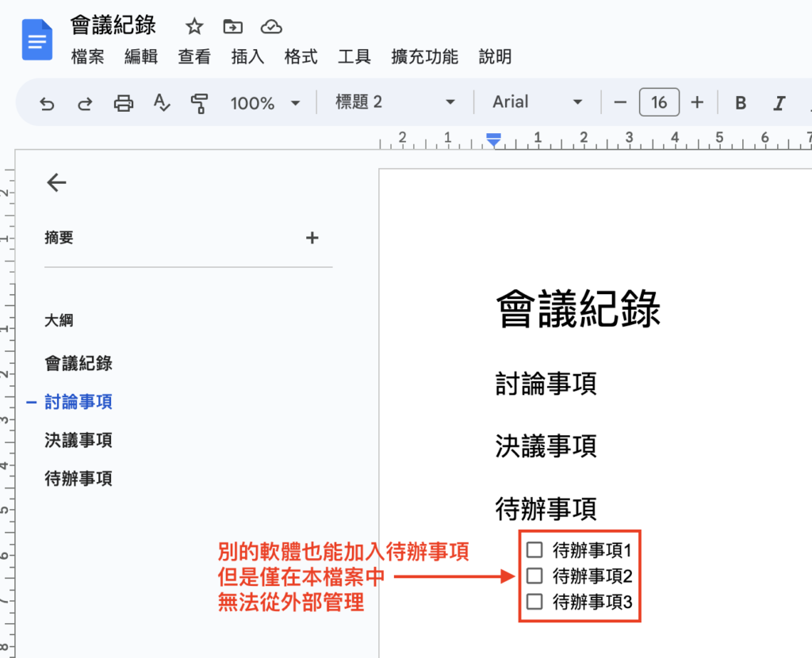The width and height of the screenshot is (812, 658).
Task: Click the Redo icon
Action: (85, 102)
